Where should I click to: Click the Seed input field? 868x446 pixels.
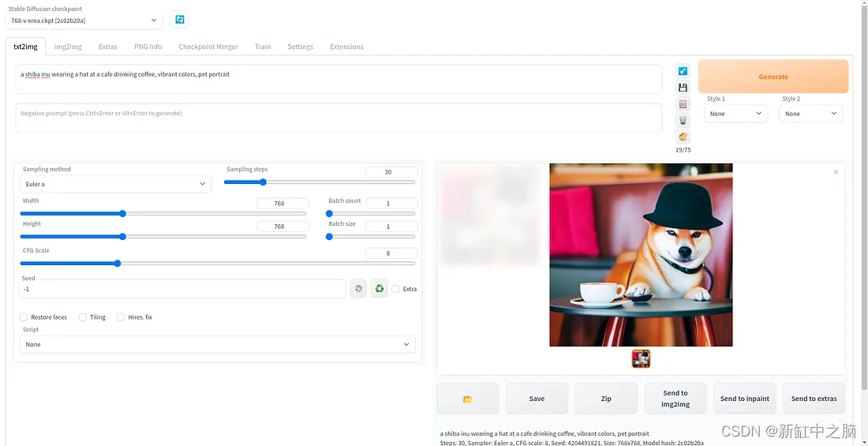click(183, 289)
